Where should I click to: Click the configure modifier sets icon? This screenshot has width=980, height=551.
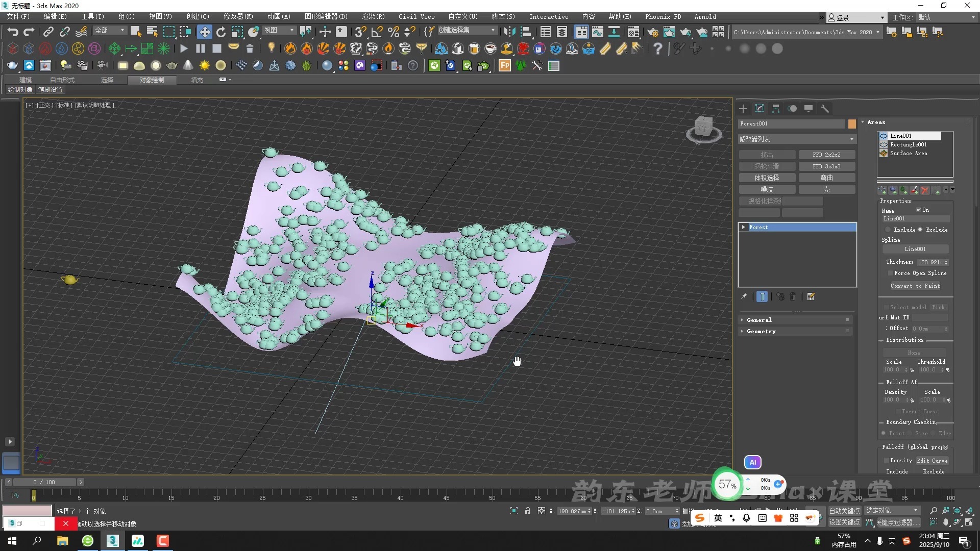pyautogui.click(x=811, y=296)
